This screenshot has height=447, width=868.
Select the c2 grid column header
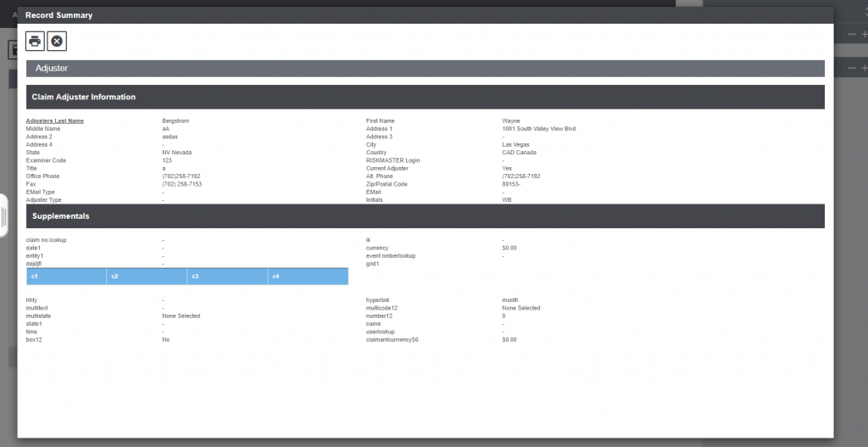point(147,277)
